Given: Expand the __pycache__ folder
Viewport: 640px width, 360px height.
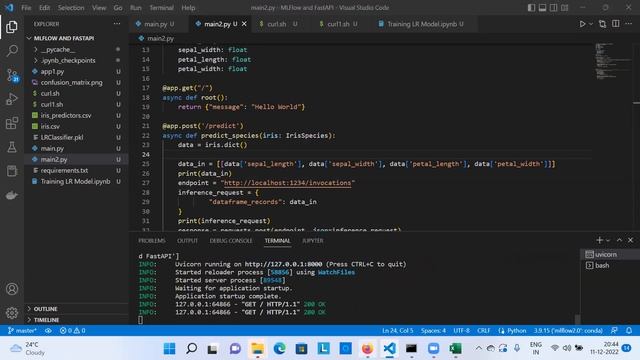Looking at the screenshot, I should coord(76,49).
